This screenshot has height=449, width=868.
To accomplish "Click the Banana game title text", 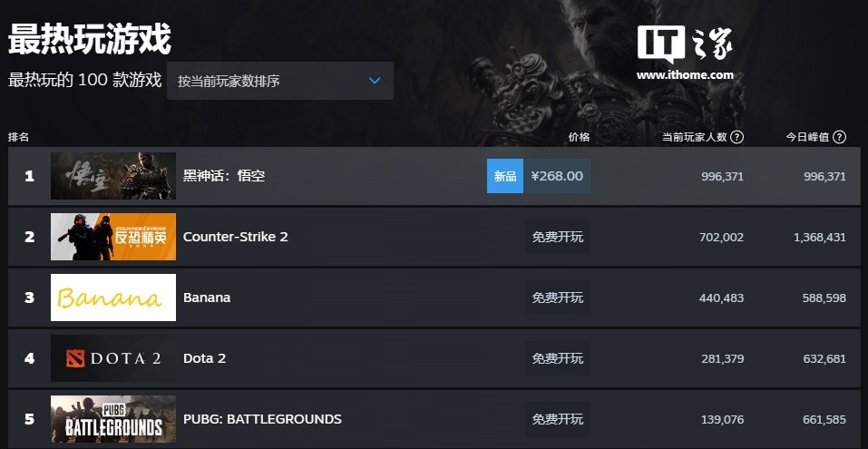I will point(207,298).
